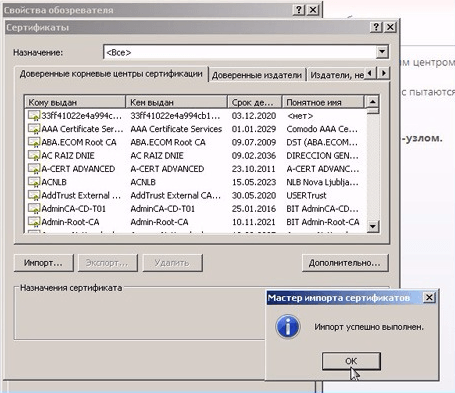Click the AdminCA-CD-T01 certificate icon

(34, 209)
